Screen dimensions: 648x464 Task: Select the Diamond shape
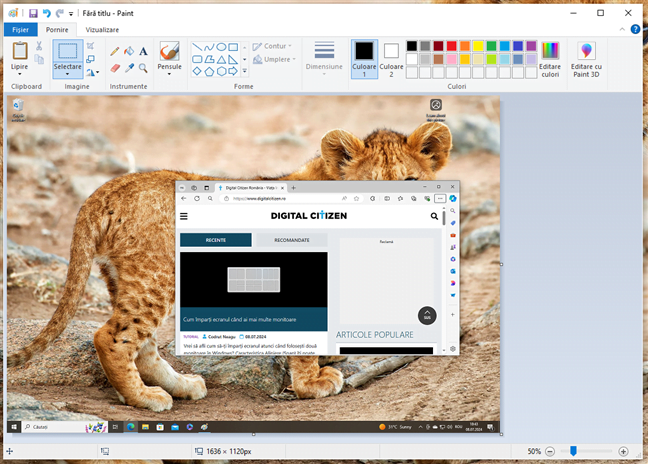coord(197,71)
